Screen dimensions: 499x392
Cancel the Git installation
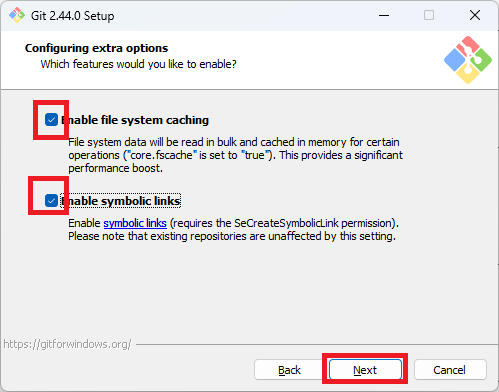pos(450,370)
